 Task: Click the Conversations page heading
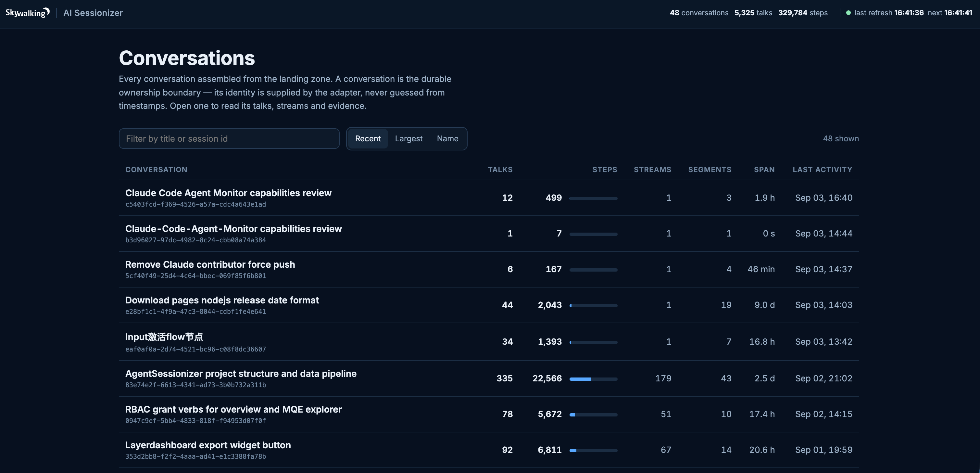(187, 58)
